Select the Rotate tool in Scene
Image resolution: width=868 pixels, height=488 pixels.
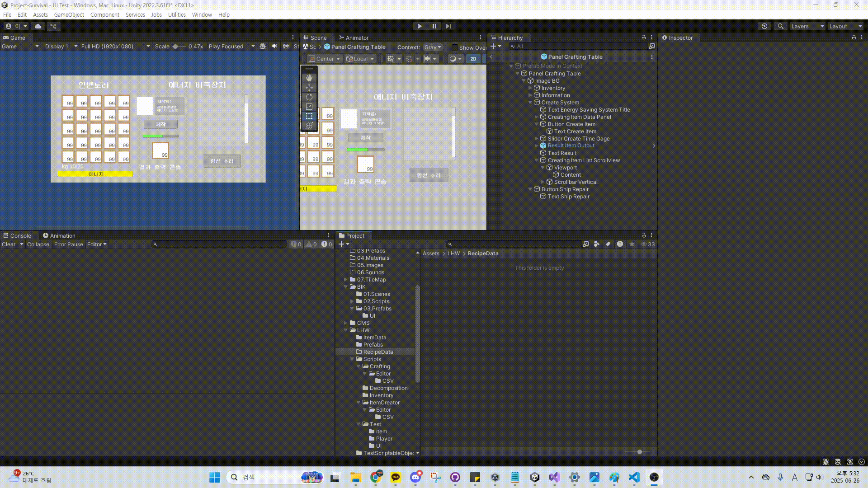coord(309,97)
